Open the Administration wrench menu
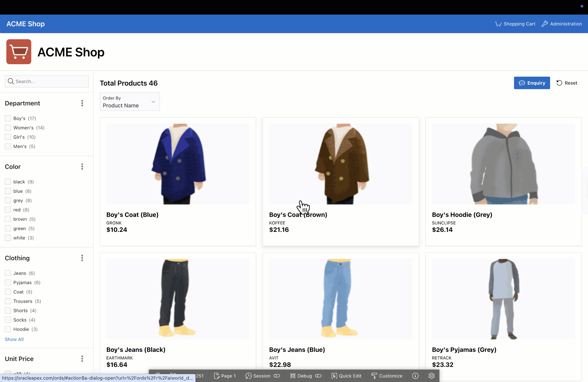The width and height of the screenshot is (588, 382). 562,24
